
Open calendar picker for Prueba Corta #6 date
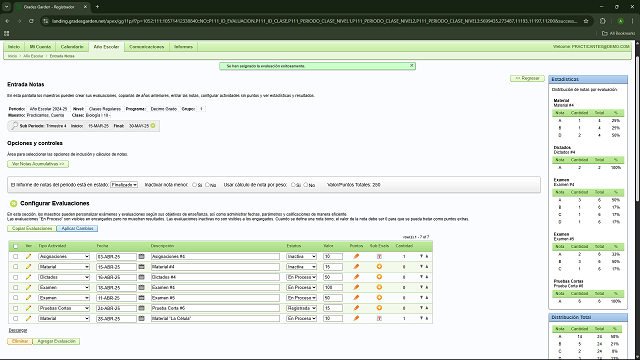coord(141,308)
